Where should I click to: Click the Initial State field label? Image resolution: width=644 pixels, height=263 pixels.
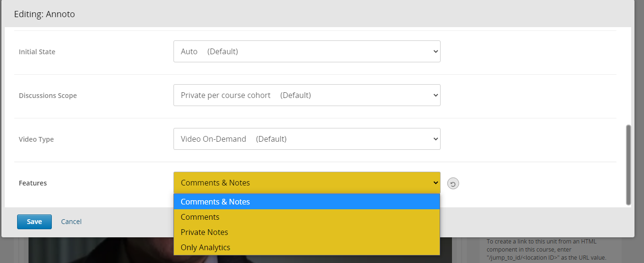pyautogui.click(x=37, y=52)
